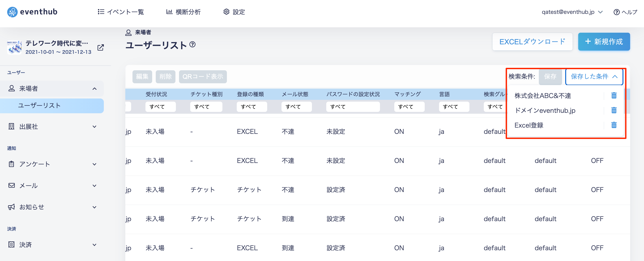This screenshot has width=644, height=261.
Task: Apply saved condition ドメインeventhub.jp
Action: click(545, 110)
